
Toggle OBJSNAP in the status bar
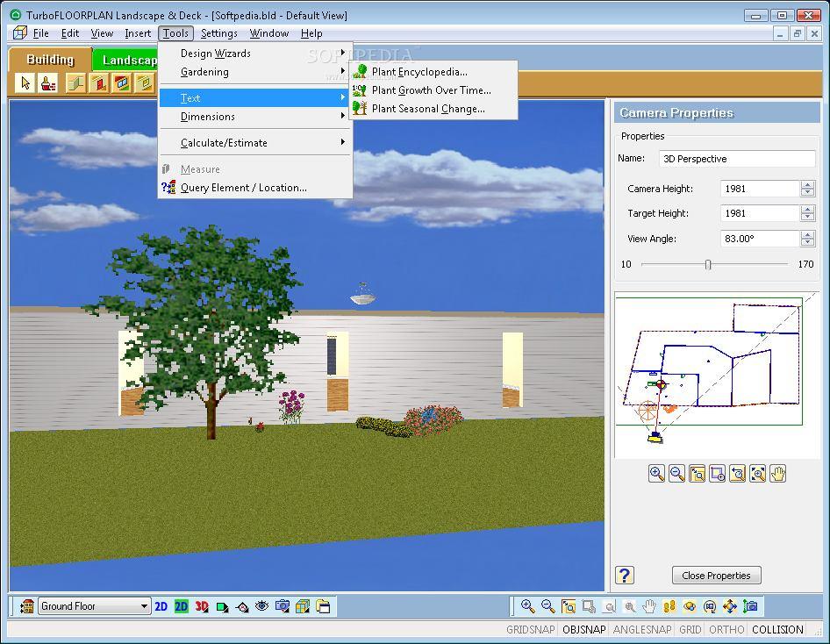click(583, 630)
